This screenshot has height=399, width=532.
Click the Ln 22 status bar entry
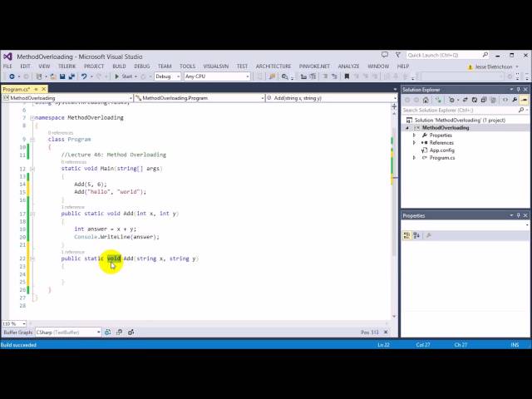tap(383, 345)
